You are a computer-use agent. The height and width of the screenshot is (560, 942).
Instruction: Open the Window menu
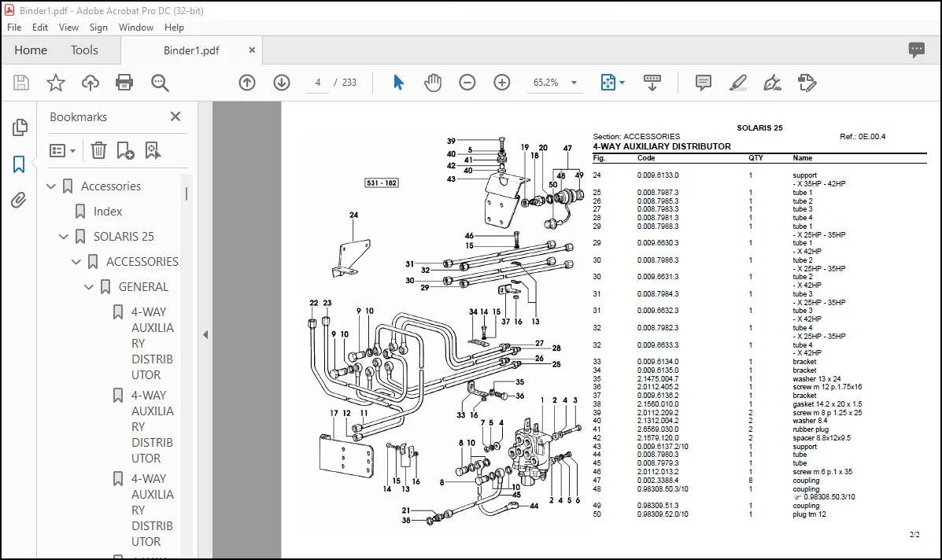point(136,28)
